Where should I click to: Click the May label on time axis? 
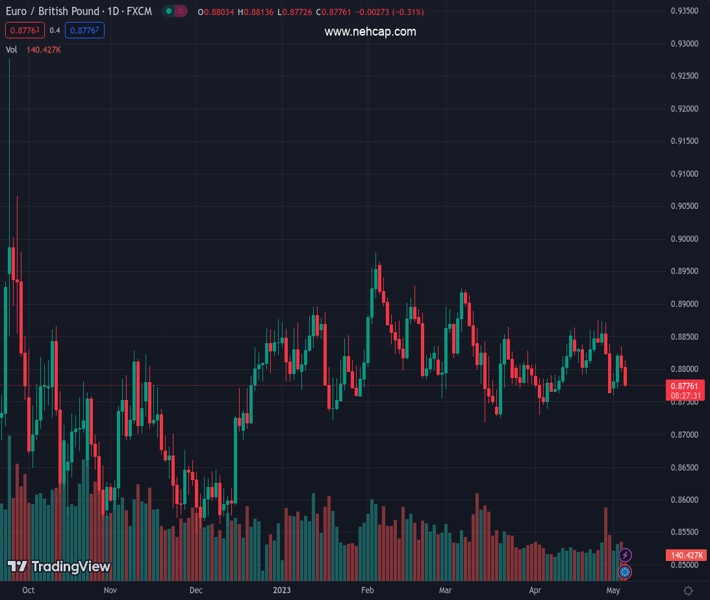pos(613,591)
